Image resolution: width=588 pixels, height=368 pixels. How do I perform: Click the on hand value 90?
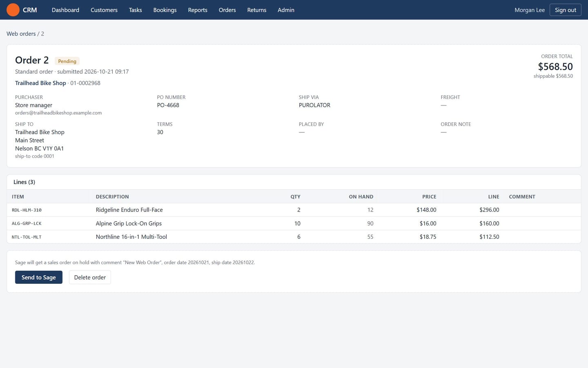tap(370, 223)
